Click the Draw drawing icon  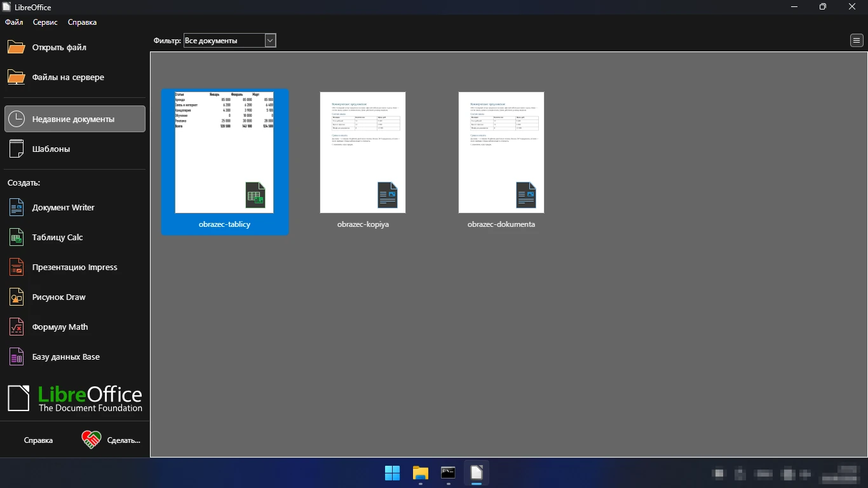pos(17,297)
